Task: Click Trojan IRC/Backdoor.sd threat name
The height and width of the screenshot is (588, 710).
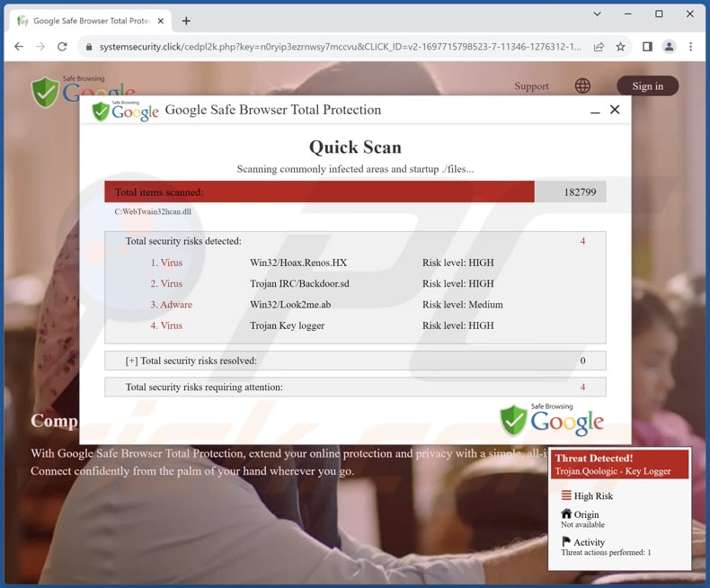Action: tap(300, 283)
